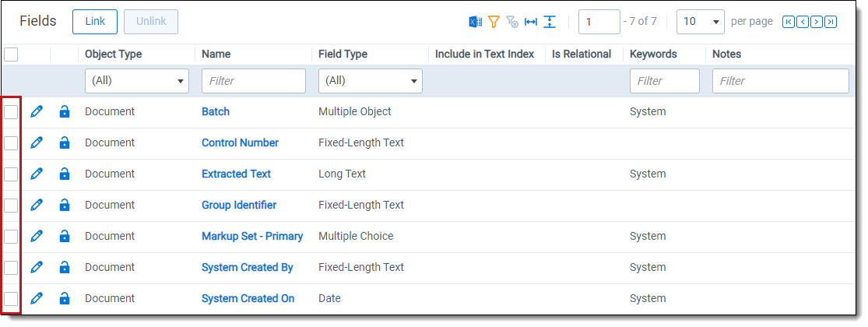This screenshot has height=327, width=868.
Task: Click the Keywords column header
Action: [653, 54]
